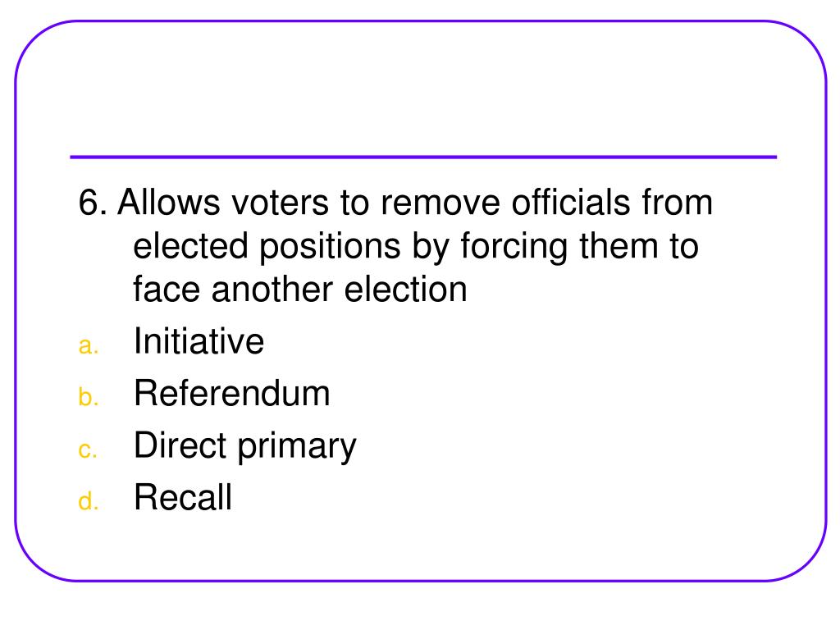Click the question number 6.
Viewport: 840px width, 630px height.
tap(93, 203)
